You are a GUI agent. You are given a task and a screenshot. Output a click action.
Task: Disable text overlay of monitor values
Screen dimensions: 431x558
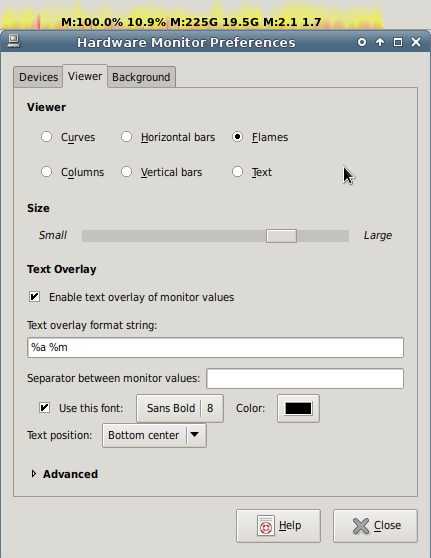[x=35, y=297]
